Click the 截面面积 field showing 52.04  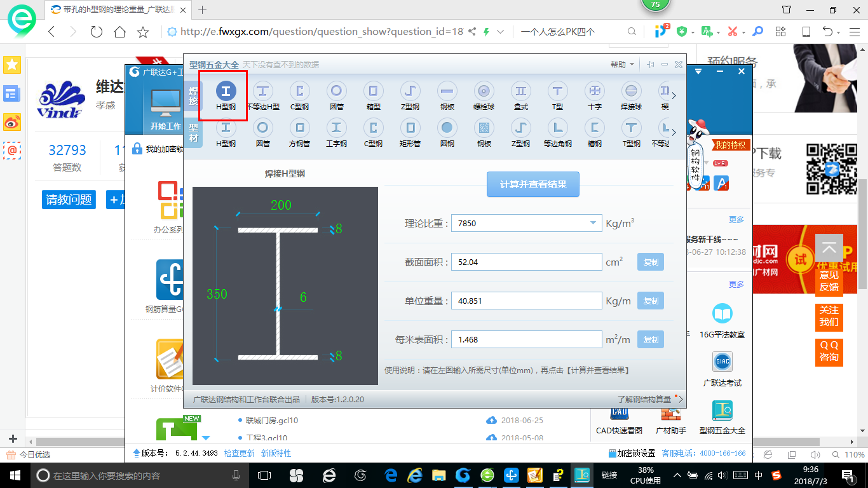(x=527, y=262)
